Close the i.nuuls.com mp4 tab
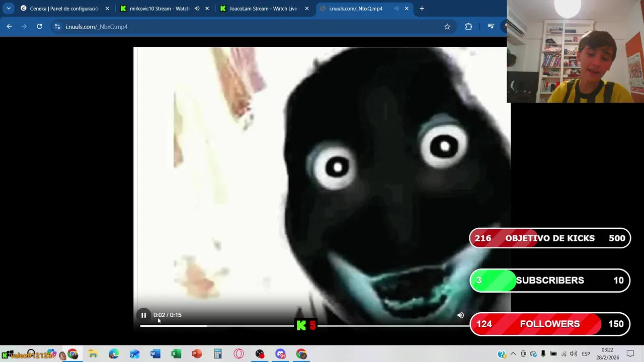This screenshot has height=362, width=644. click(x=407, y=9)
